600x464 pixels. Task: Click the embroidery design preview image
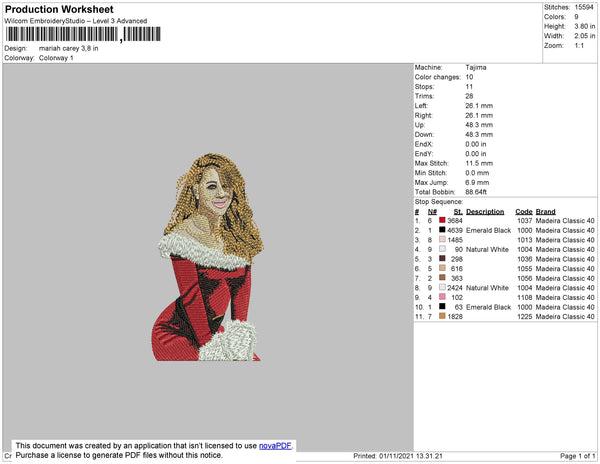click(208, 257)
